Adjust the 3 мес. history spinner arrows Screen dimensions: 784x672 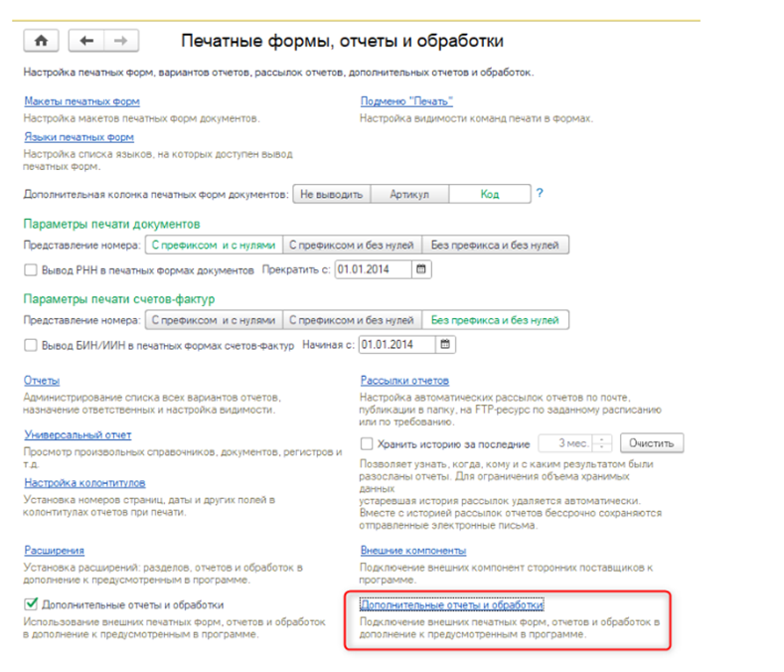point(604,442)
